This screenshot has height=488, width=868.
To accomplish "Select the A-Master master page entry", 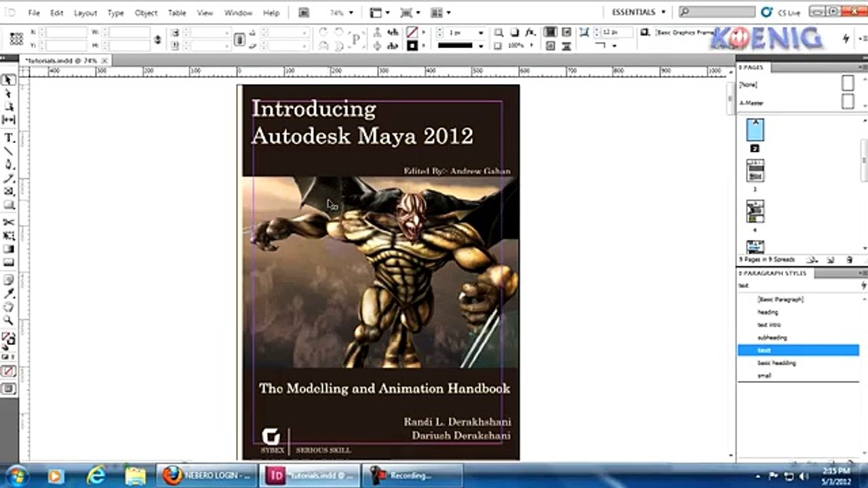I will (x=751, y=103).
